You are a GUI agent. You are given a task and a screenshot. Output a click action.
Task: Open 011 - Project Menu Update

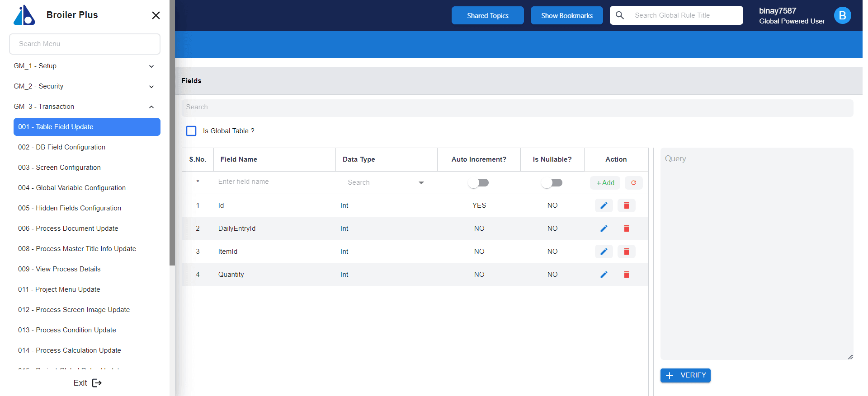87,289
